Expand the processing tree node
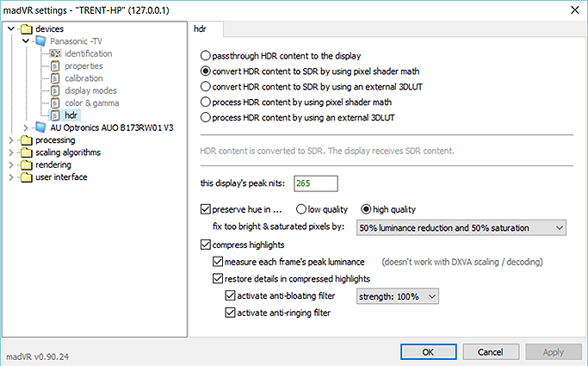 pos(11,140)
